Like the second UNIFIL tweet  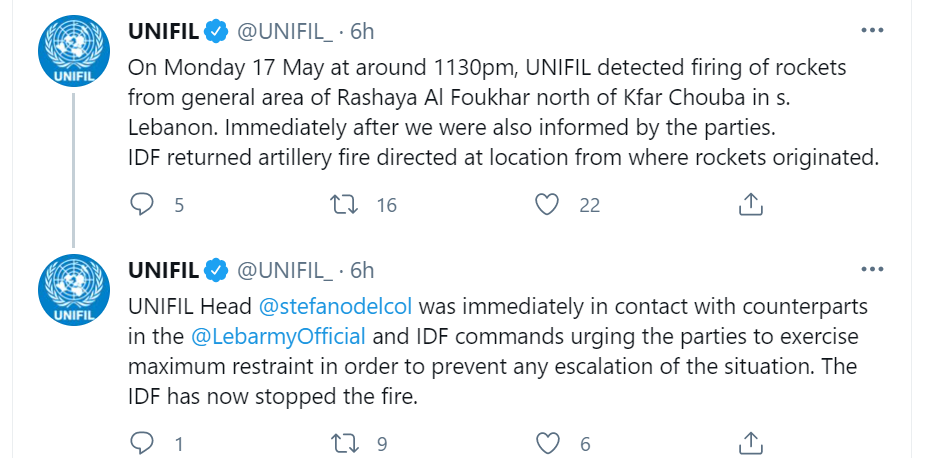point(546,443)
